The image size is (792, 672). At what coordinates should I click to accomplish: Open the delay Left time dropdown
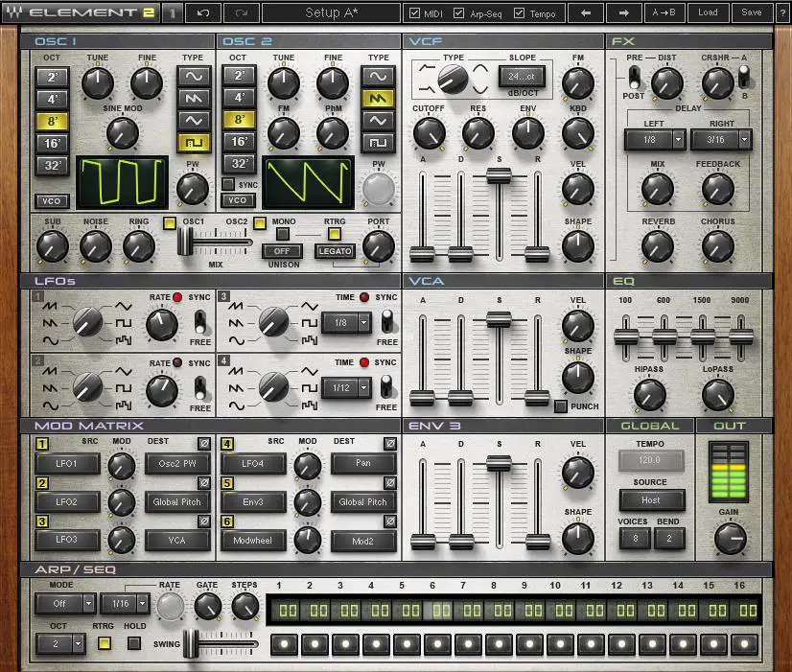654,140
